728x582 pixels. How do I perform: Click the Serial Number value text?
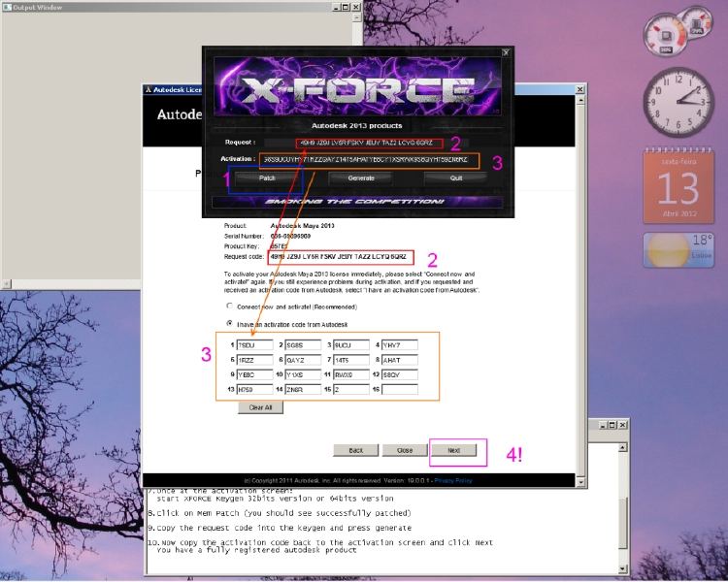(x=290, y=236)
